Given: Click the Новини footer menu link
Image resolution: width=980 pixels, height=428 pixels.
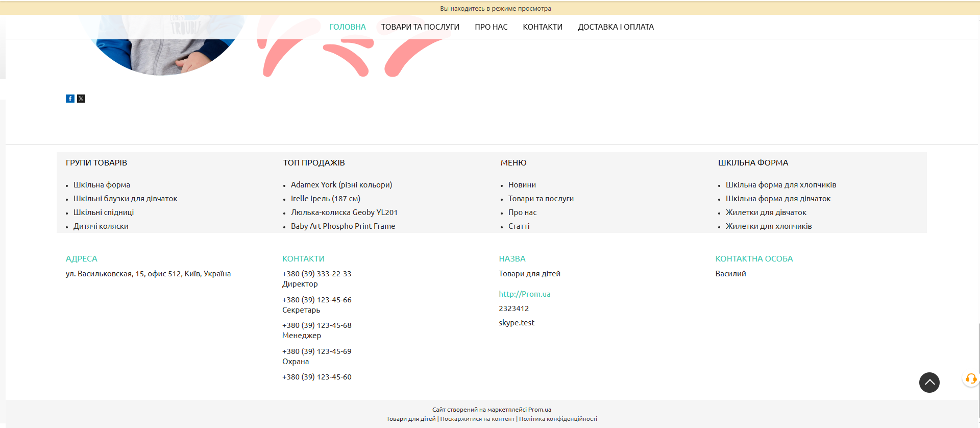Looking at the screenshot, I should [522, 185].
